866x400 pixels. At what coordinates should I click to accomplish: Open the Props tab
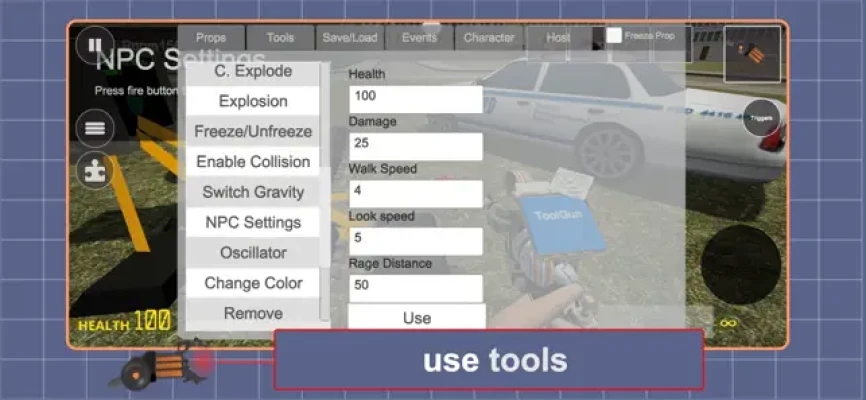click(x=211, y=38)
